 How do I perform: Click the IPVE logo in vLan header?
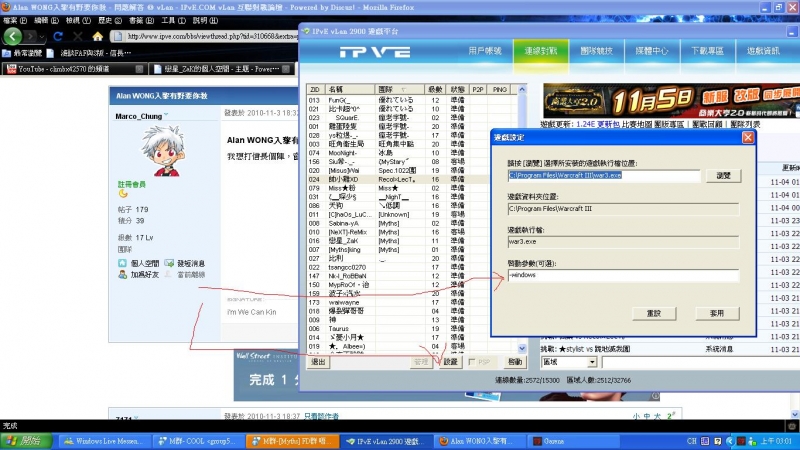375,52
